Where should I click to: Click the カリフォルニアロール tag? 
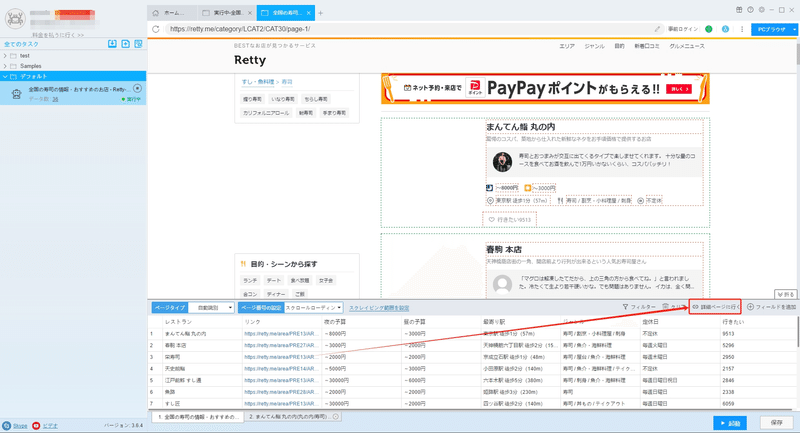tap(266, 113)
